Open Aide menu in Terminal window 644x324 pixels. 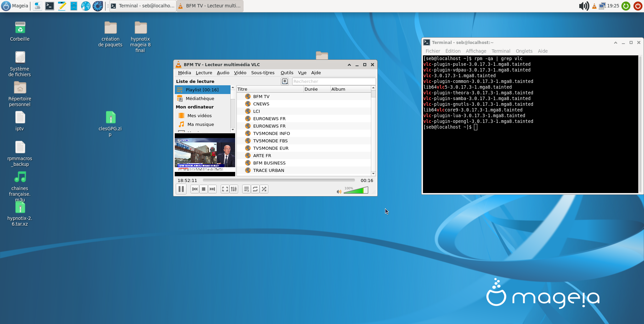pyautogui.click(x=543, y=51)
